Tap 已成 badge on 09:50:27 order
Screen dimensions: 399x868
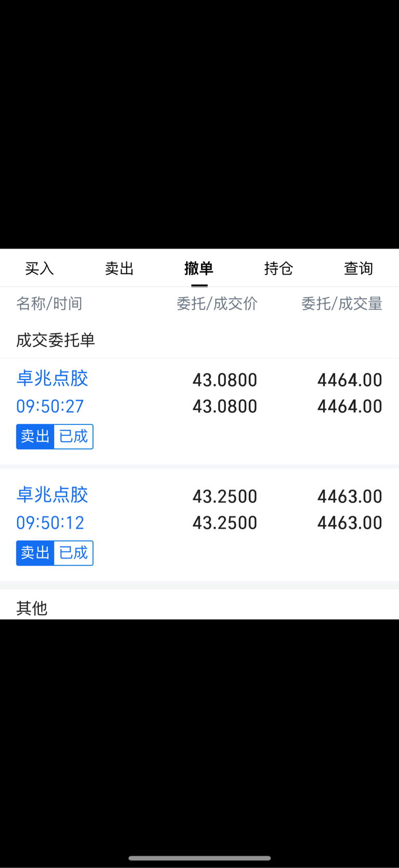74,436
